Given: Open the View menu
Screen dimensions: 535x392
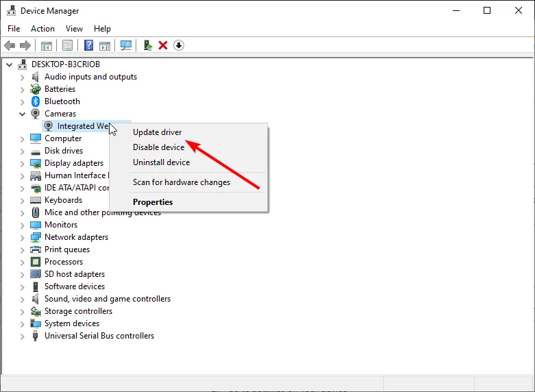Looking at the screenshot, I should pyautogui.click(x=74, y=29).
